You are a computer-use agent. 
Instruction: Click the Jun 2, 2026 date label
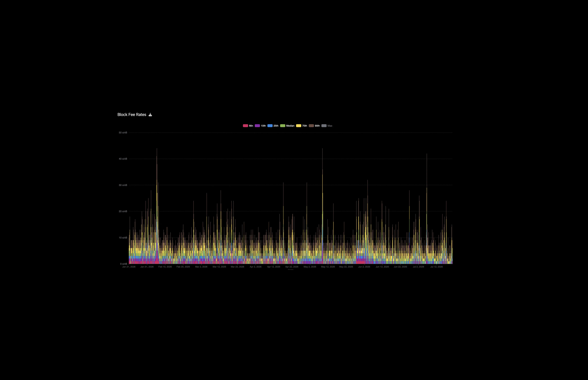click(364, 267)
